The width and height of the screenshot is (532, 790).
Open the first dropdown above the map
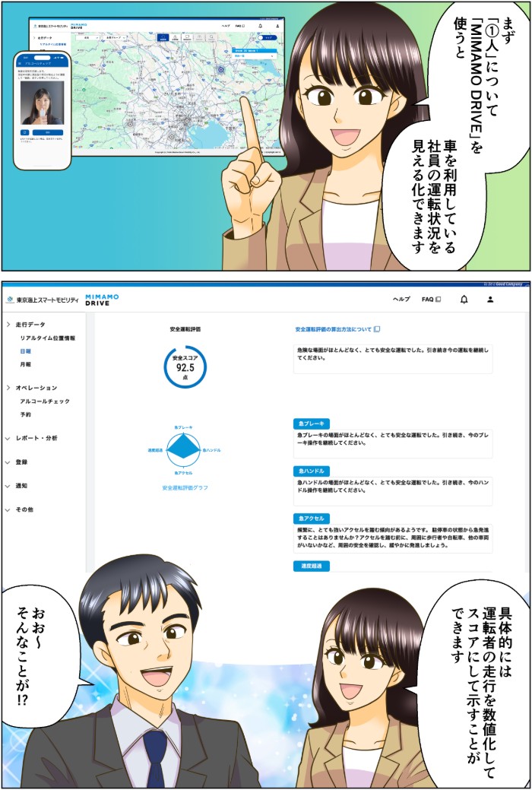click(x=87, y=37)
